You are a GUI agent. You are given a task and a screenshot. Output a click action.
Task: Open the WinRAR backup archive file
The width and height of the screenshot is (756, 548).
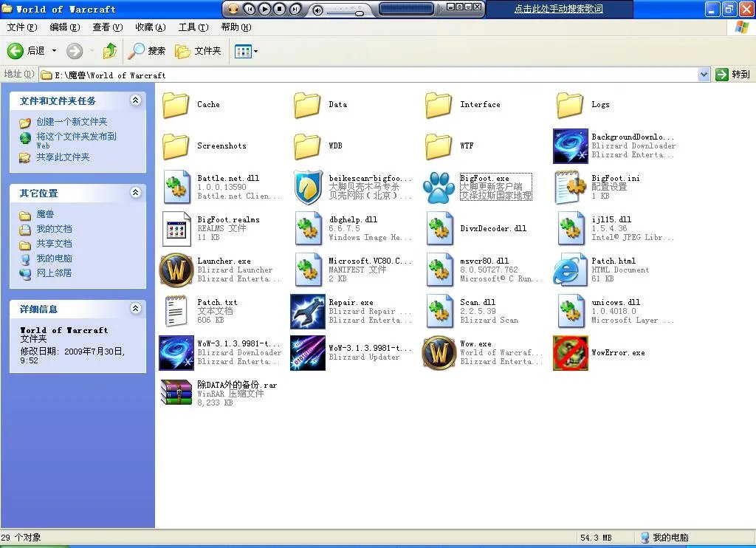[176, 393]
